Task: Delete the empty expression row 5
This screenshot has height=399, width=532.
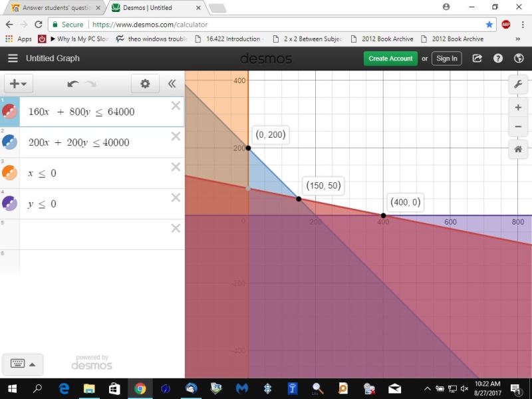Action: (x=176, y=228)
